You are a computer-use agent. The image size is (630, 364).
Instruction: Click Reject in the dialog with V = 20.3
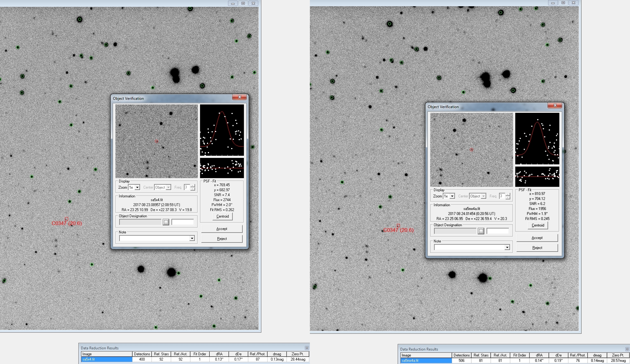[x=537, y=248]
